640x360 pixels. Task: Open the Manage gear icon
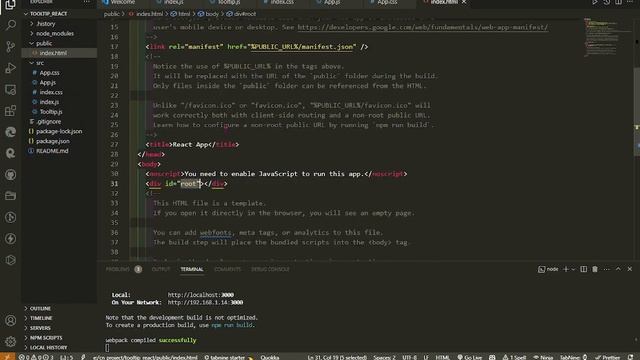tap(11, 341)
